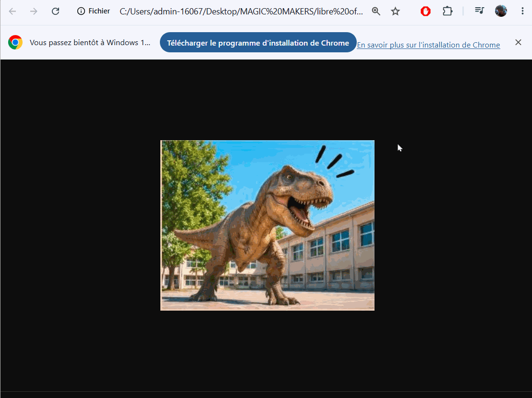Click Télécharger le programme d'installation de Chrome
Image resolution: width=532 pixels, height=398 pixels.
(258, 42)
